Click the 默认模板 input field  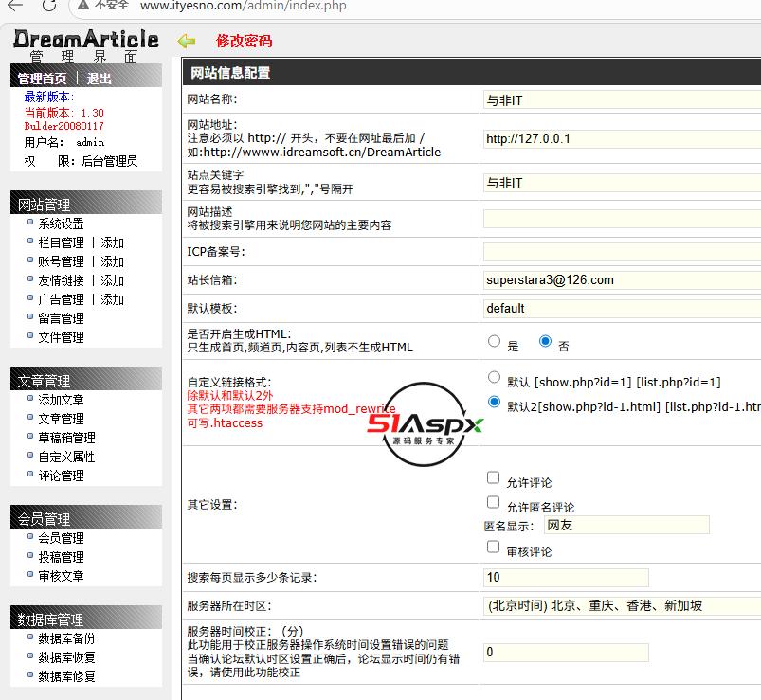(622, 309)
